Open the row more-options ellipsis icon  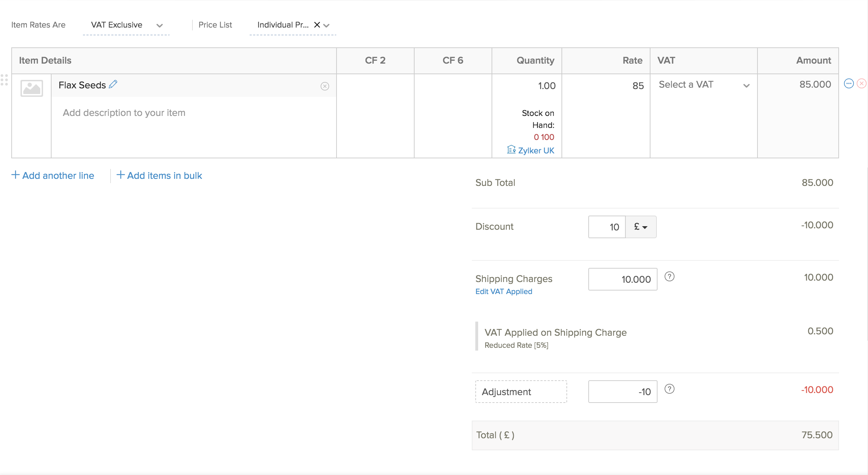tap(849, 84)
